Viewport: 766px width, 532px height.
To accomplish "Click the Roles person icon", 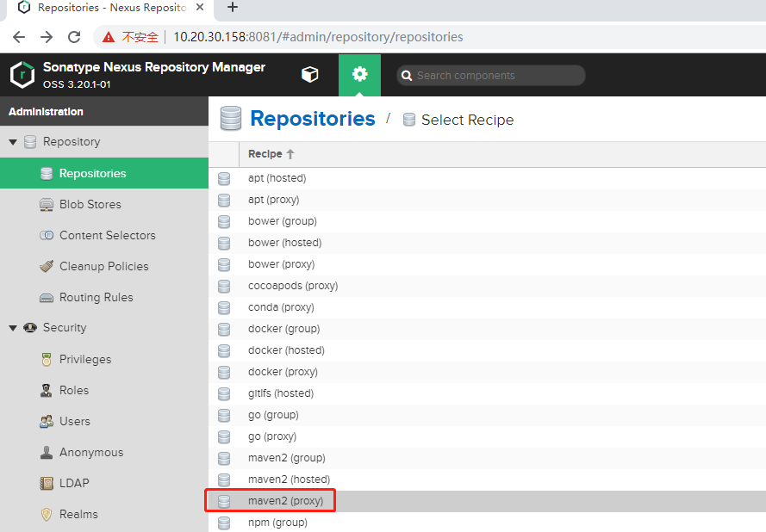I will click(47, 391).
